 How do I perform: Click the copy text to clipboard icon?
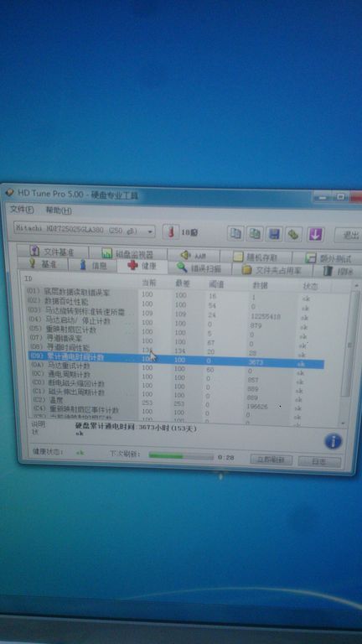[x=235, y=234]
